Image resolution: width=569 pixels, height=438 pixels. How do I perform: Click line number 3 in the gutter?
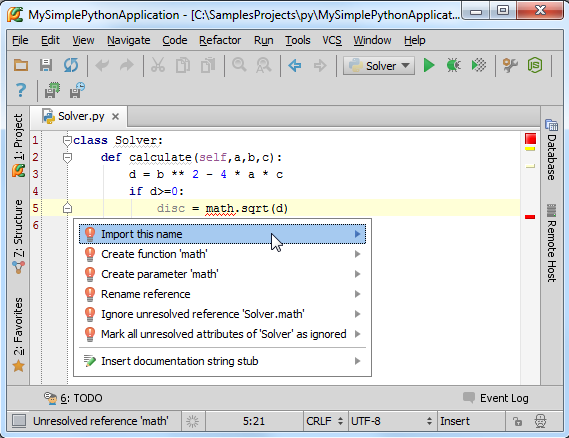tap(35, 174)
